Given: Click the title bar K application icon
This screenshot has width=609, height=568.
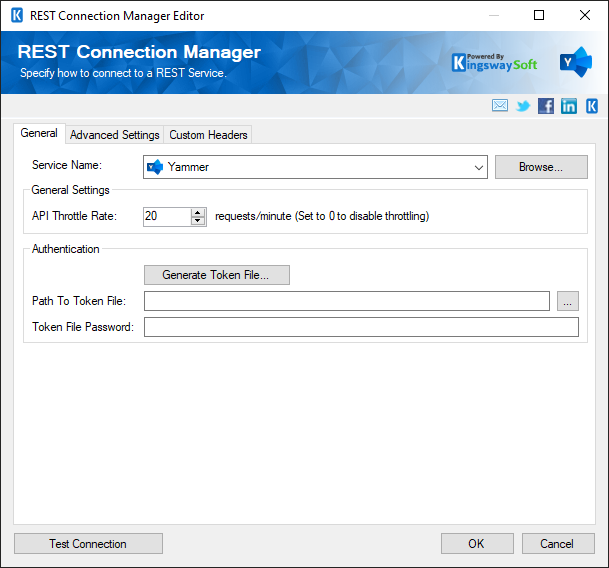Looking at the screenshot, I should (x=17, y=16).
